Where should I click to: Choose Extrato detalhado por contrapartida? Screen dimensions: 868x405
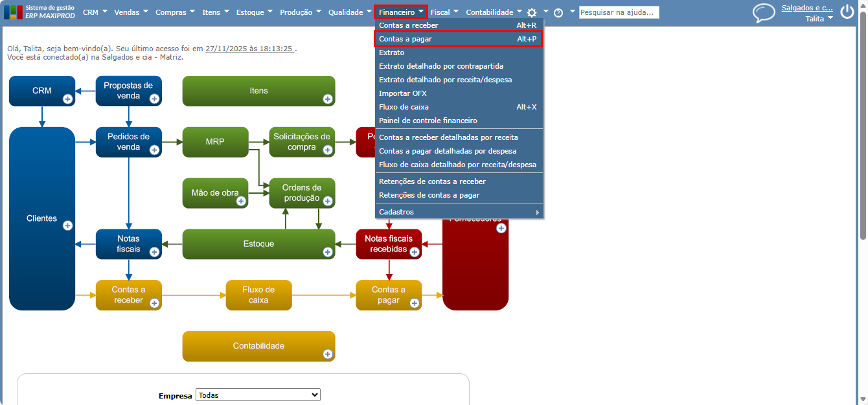pyautogui.click(x=459, y=66)
